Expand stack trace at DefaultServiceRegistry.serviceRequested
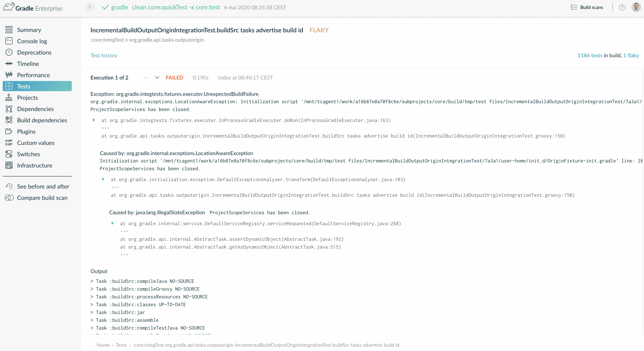This screenshot has height=351, width=644. click(112, 223)
